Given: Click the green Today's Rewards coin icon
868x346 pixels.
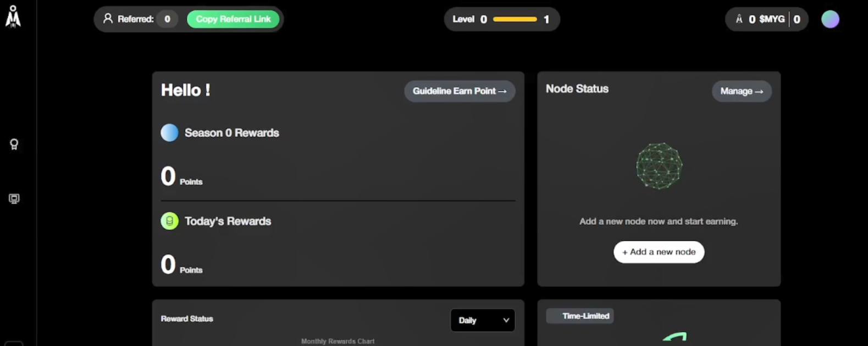Looking at the screenshot, I should coord(169,221).
